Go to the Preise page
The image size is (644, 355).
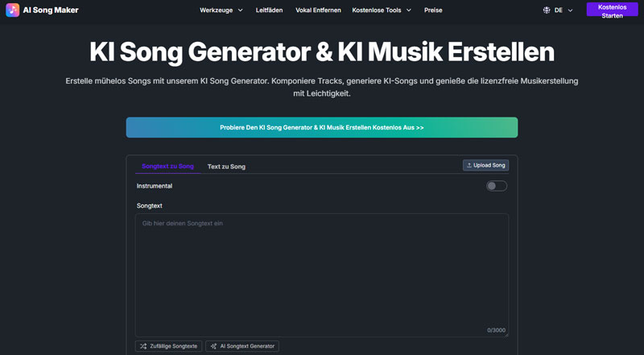click(x=433, y=10)
